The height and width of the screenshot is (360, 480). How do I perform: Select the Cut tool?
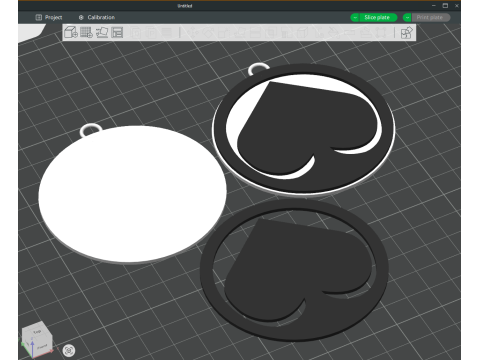[255, 32]
